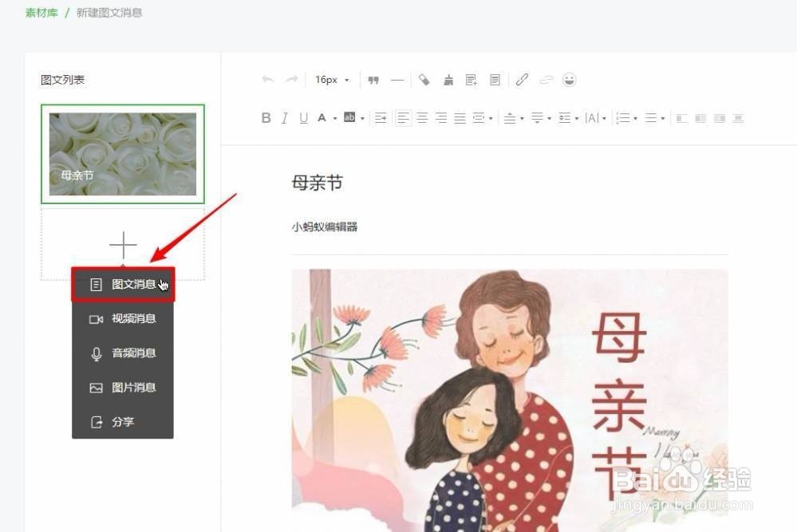Click the paragraph-spacing-before icon
The height and width of the screenshot is (532, 797).
point(510,118)
